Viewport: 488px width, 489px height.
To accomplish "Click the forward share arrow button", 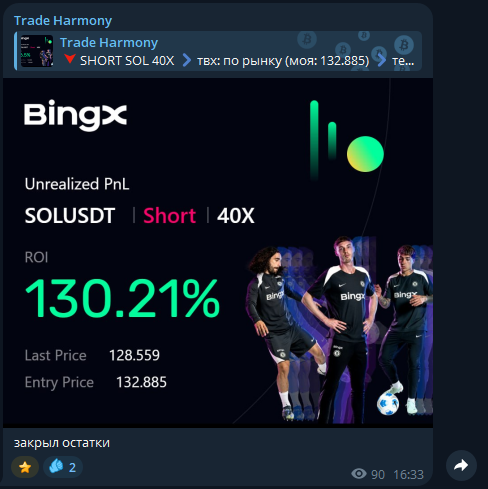I will [x=461, y=465].
